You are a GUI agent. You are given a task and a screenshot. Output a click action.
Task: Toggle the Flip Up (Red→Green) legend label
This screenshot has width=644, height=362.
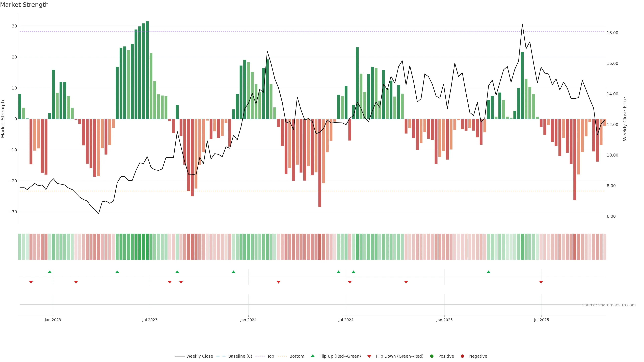pyautogui.click(x=340, y=356)
